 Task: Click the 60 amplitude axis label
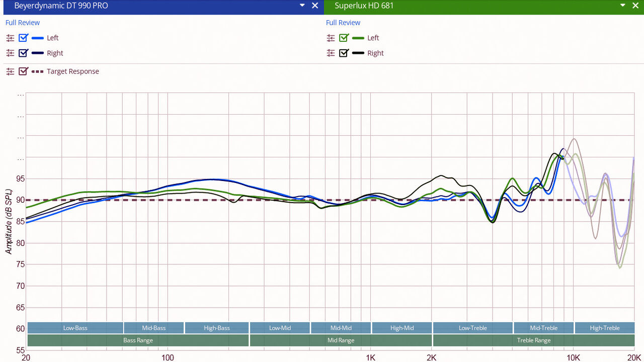[x=20, y=329]
